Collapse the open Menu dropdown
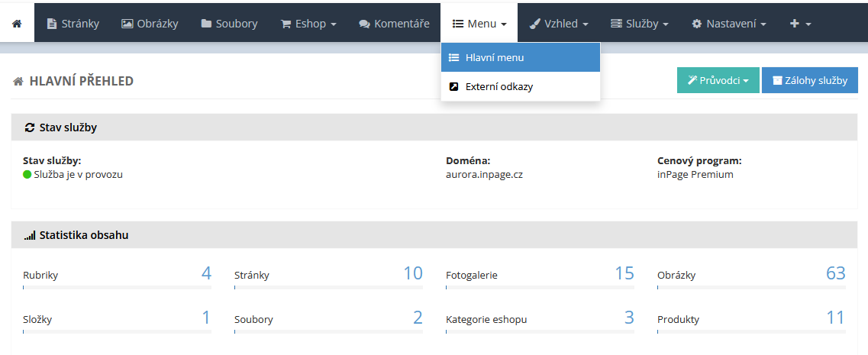This screenshot has width=868, height=355. [x=479, y=24]
